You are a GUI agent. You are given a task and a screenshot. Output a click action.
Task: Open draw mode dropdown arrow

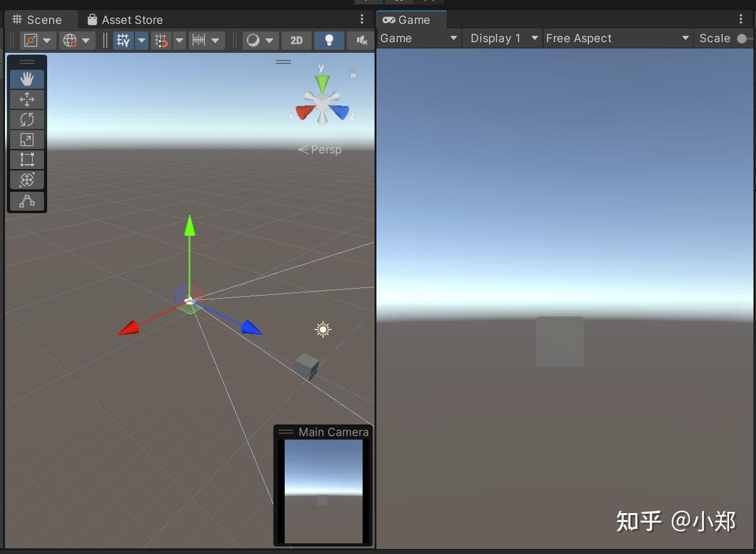(270, 41)
